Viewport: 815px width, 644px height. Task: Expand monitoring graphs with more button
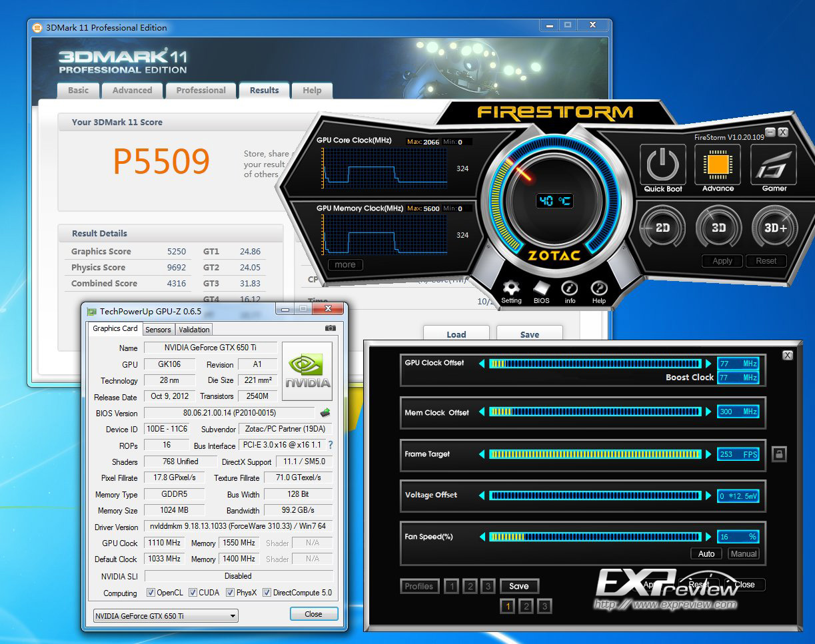click(x=345, y=264)
